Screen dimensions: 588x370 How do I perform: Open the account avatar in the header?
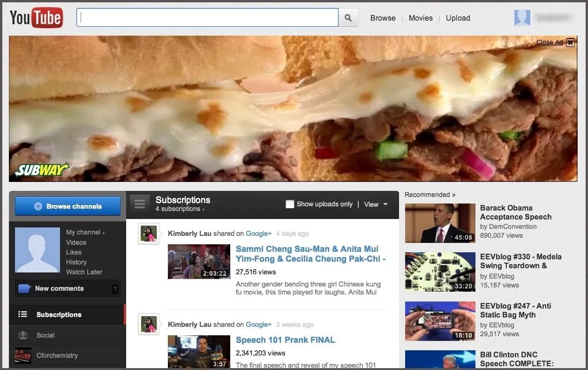click(522, 18)
